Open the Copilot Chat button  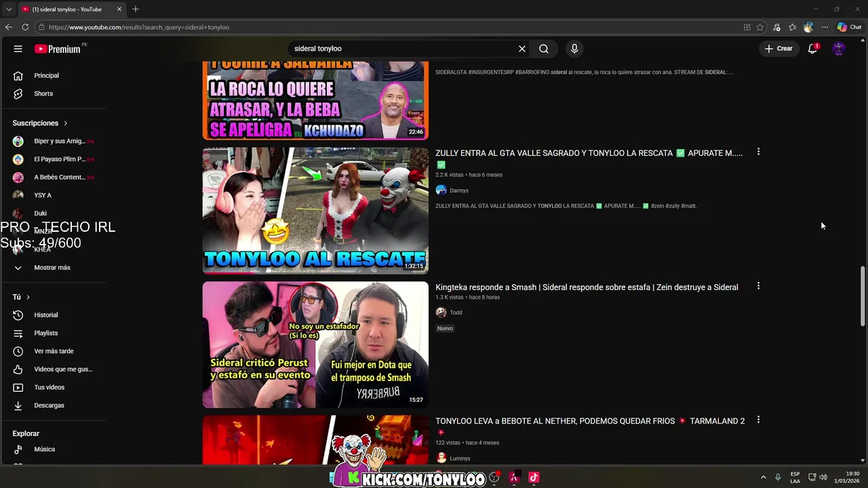849,27
